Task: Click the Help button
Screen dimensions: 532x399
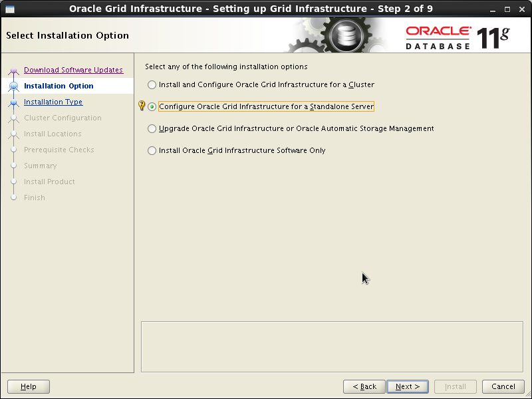Action: pyautogui.click(x=29, y=386)
